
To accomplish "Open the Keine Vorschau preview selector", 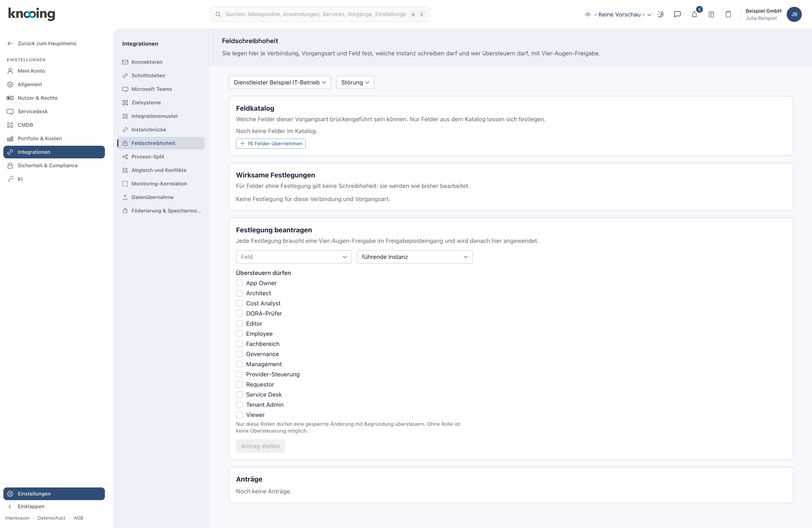I will tap(618, 14).
